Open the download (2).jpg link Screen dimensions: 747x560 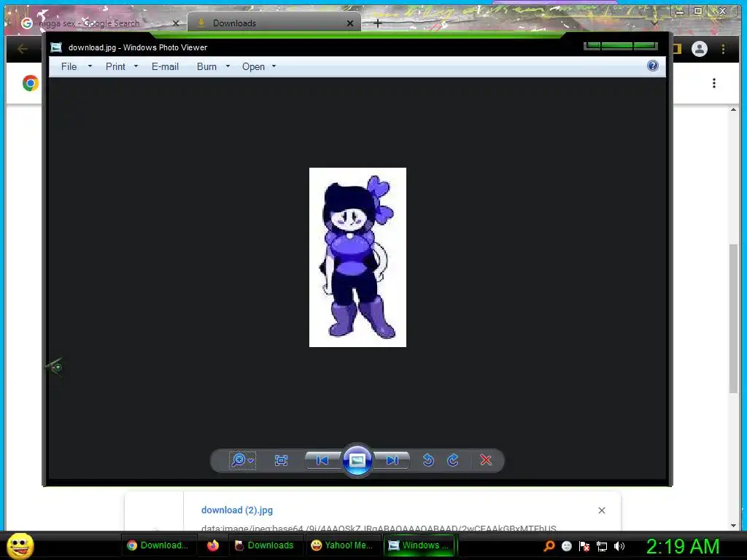pos(237,510)
